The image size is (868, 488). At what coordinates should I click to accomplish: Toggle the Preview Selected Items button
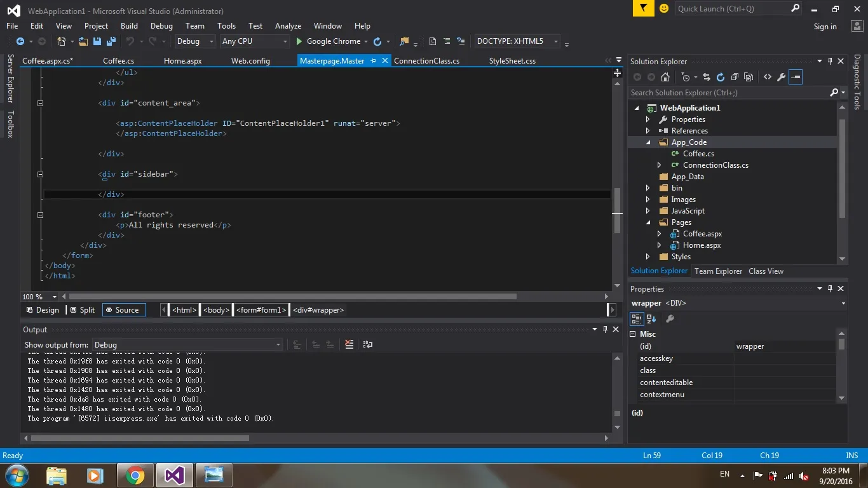coord(796,77)
